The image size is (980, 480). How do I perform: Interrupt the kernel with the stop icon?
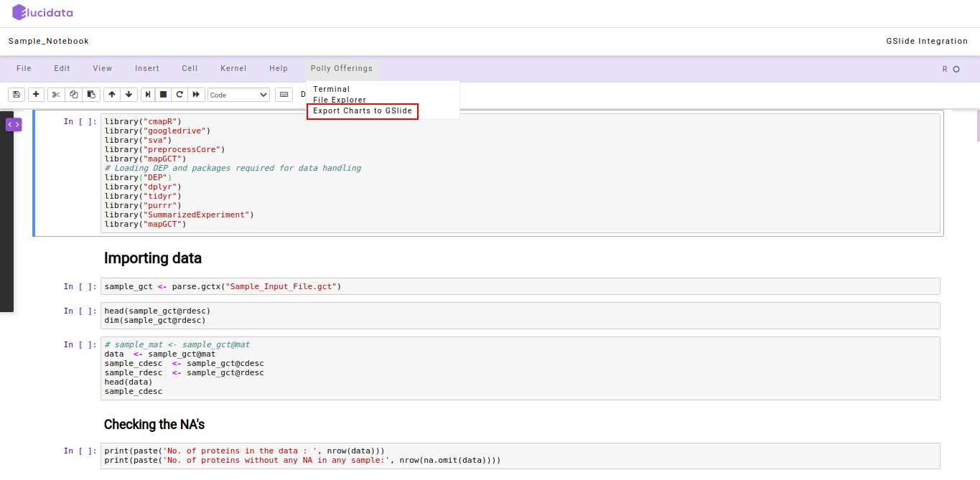[164, 94]
